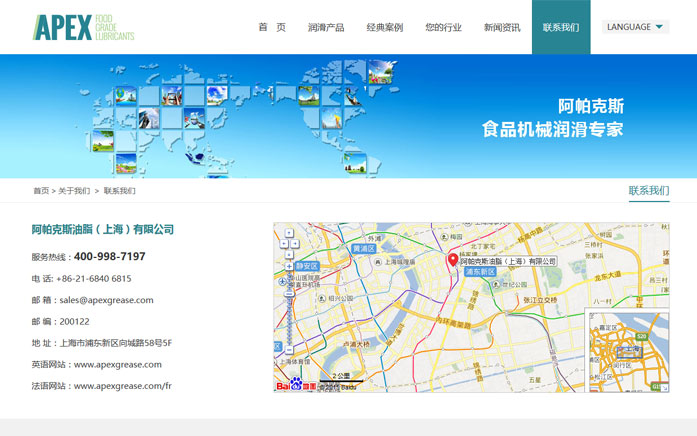Open the 您的行业 menu item
The height and width of the screenshot is (436, 697).
click(443, 27)
